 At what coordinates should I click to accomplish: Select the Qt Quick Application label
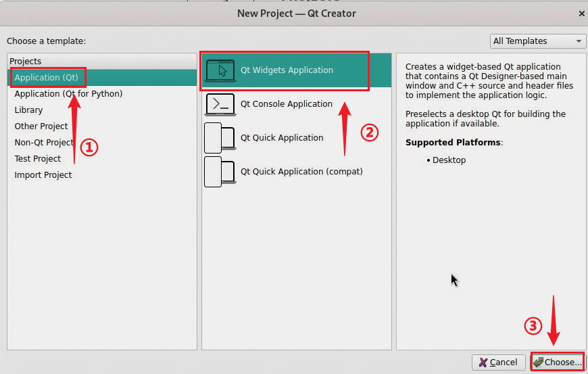pos(282,138)
